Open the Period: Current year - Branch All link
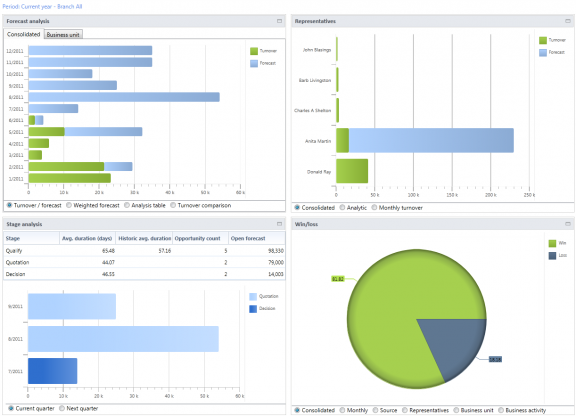The height and width of the screenshot is (416, 576). tap(42, 7)
